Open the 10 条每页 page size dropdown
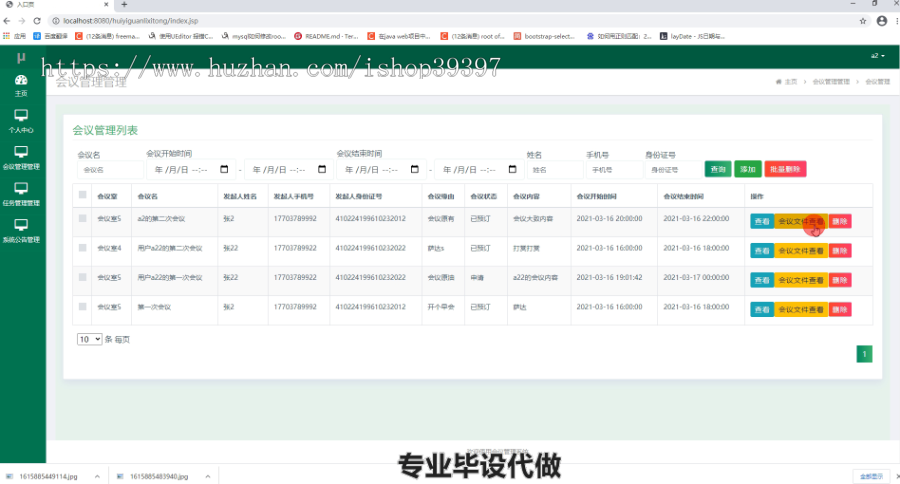The image size is (900, 484). [x=90, y=339]
